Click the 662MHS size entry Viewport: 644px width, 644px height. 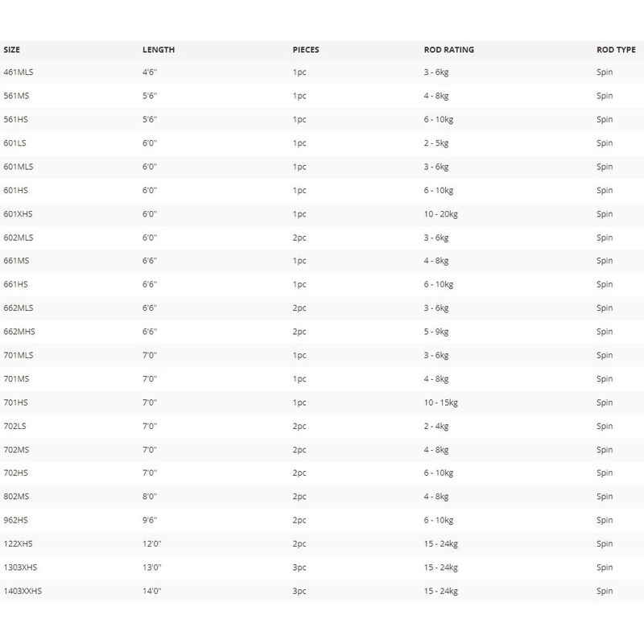tap(19, 332)
